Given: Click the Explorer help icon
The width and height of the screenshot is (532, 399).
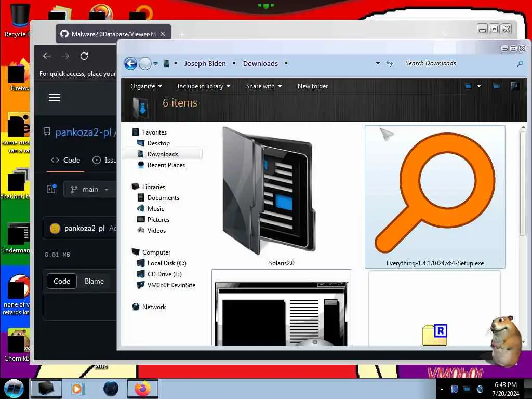Looking at the screenshot, I should click(515, 86).
